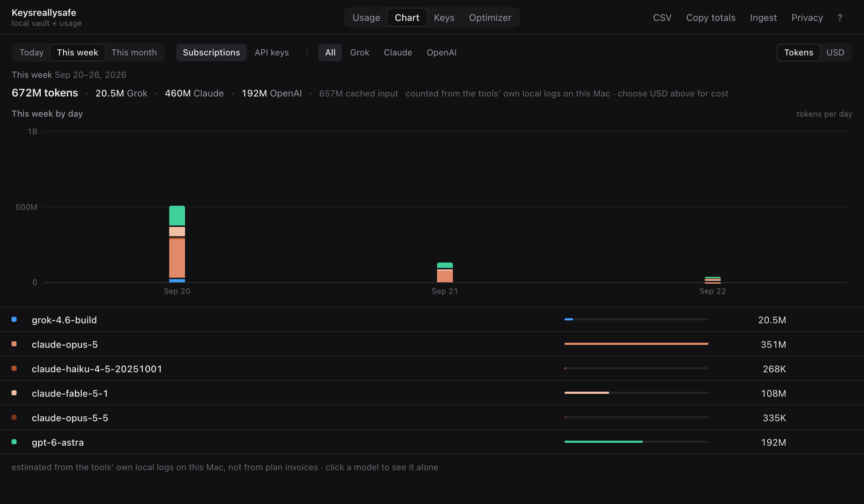
Task: Filter the chart to Grok
Action: [x=360, y=53]
